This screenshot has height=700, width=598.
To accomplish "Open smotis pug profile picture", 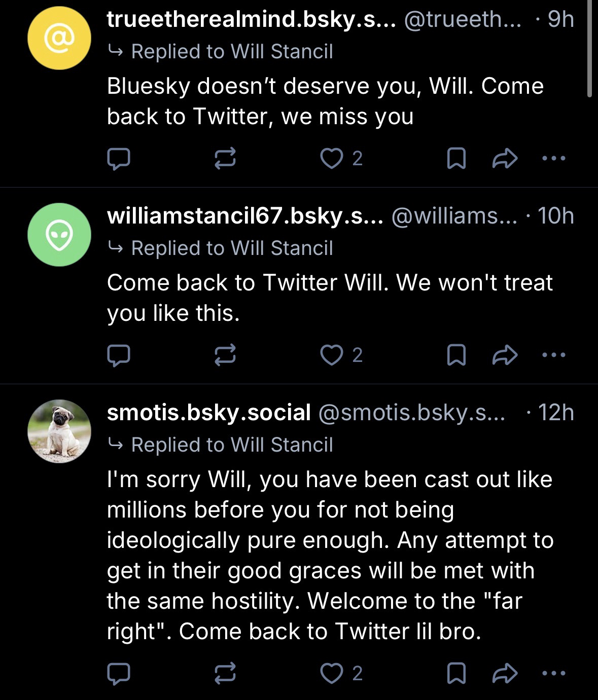I will pos(59,431).
